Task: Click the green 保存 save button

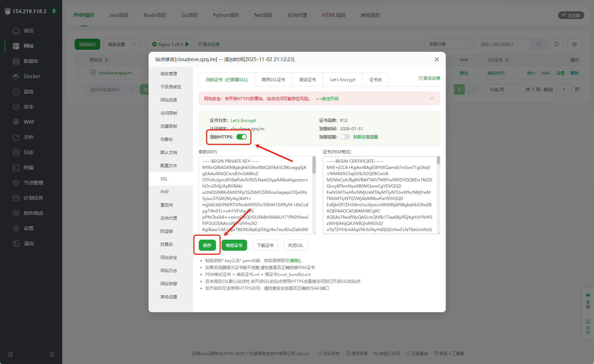Action: coord(207,245)
